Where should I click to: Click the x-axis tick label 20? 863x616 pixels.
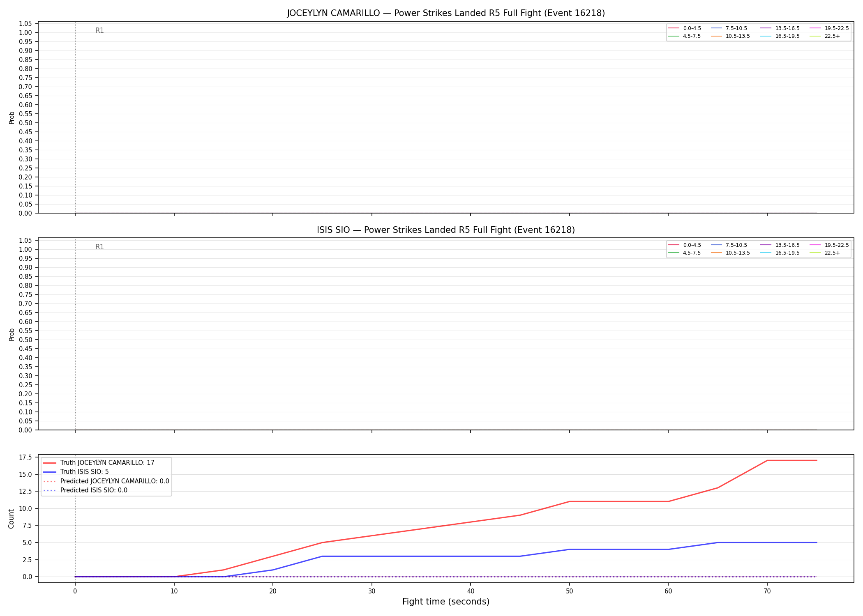(273, 591)
